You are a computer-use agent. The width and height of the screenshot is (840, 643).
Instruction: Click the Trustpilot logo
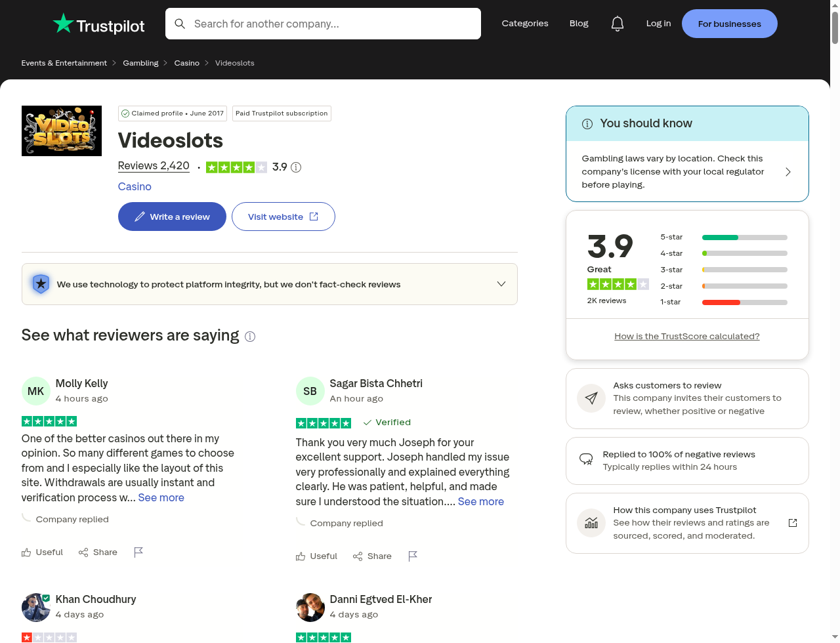[98, 24]
